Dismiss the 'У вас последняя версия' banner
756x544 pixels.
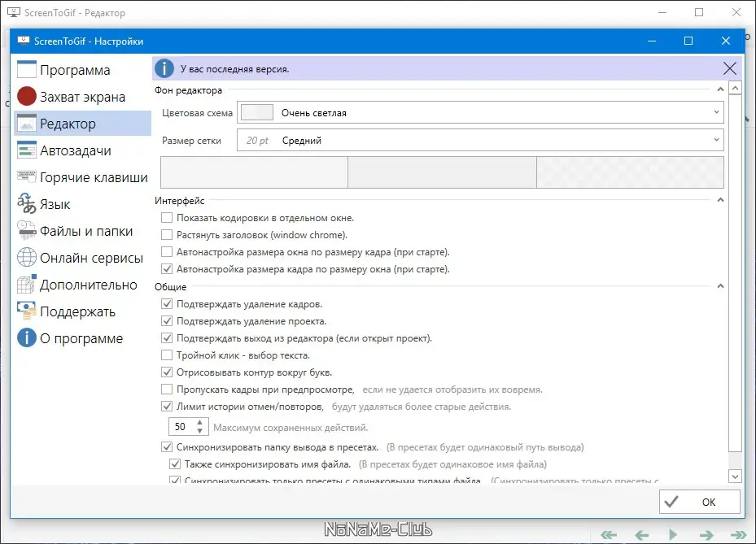[729, 68]
